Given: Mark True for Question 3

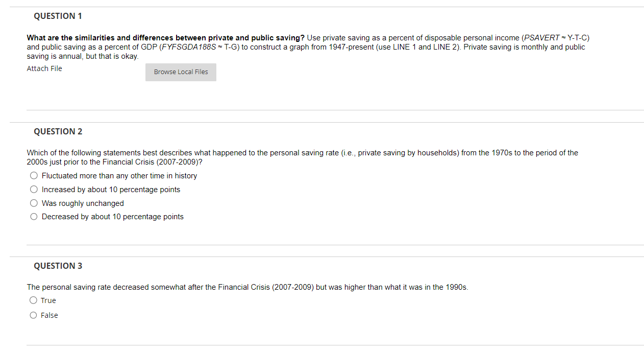Looking at the screenshot, I should click(33, 300).
